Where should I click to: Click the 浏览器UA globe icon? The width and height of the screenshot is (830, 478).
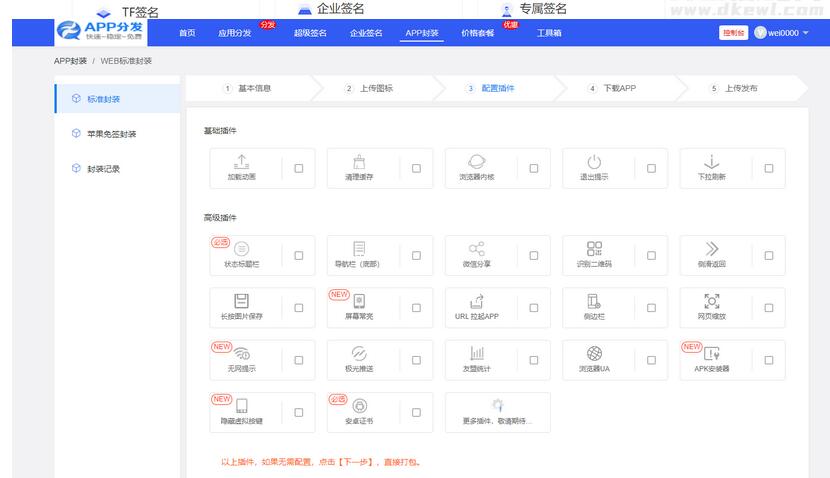tap(594, 353)
